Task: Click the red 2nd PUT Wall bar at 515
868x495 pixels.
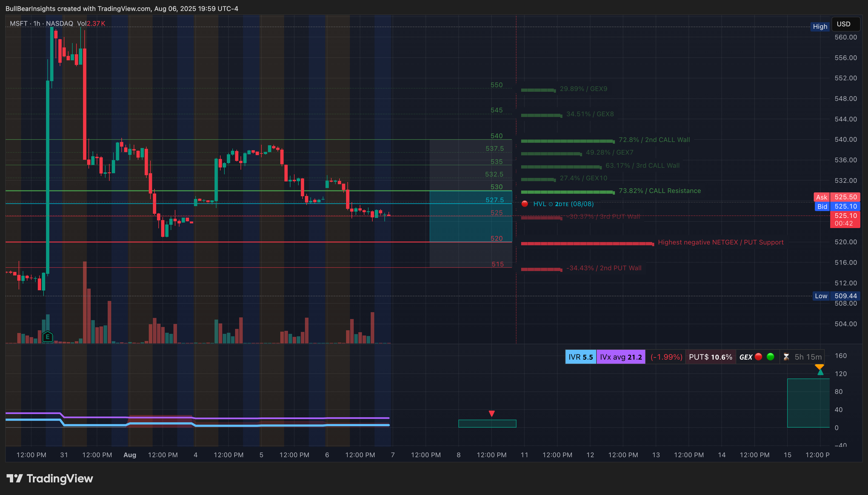Action: tap(541, 270)
